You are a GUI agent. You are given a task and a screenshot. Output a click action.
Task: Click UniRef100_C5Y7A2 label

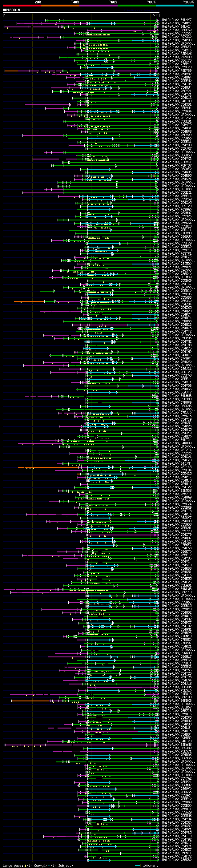click(x=177, y=778)
